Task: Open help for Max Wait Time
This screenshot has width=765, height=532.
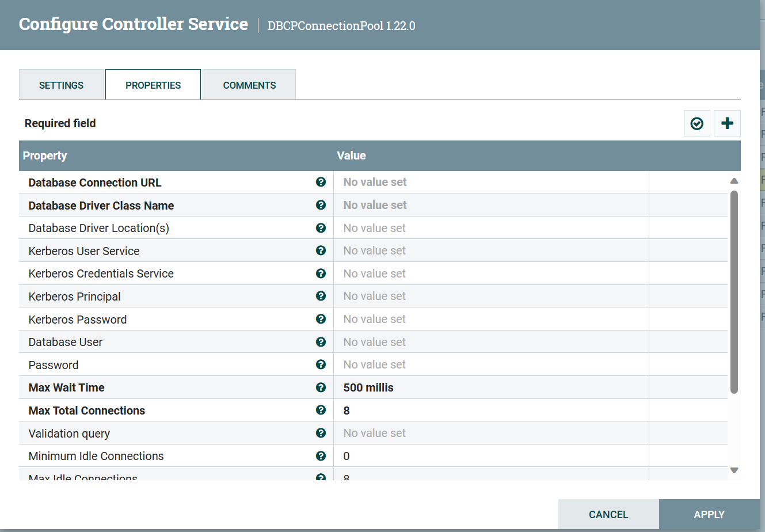Action: (321, 387)
